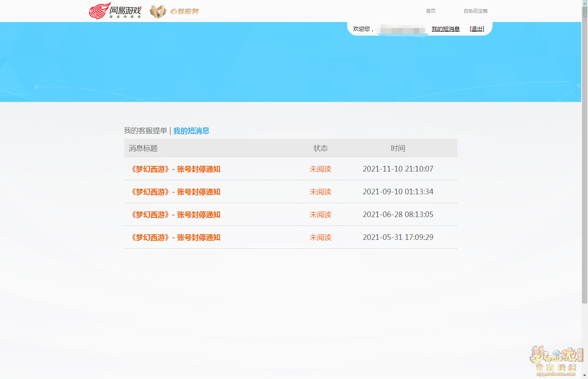This screenshot has height=379, width=588.
Task: Open 我的短消息 link in welcome bar
Action: tap(446, 29)
